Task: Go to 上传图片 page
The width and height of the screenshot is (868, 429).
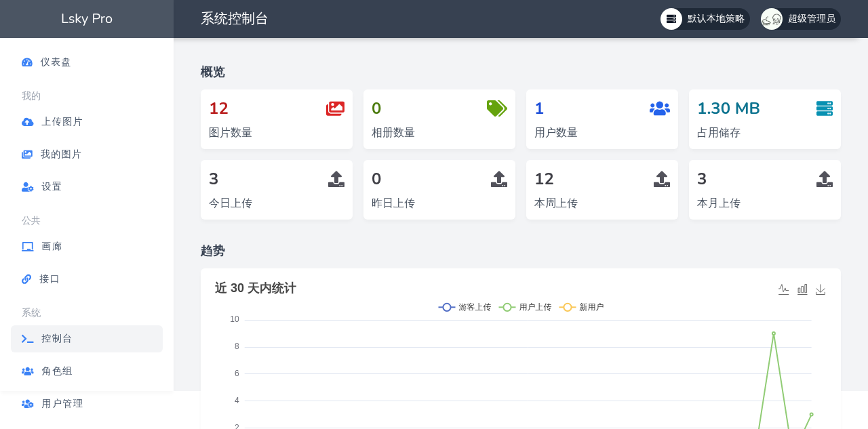Action: click(x=87, y=122)
